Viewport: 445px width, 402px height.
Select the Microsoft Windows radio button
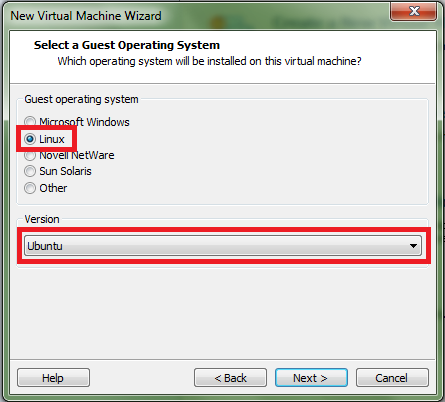coord(30,122)
